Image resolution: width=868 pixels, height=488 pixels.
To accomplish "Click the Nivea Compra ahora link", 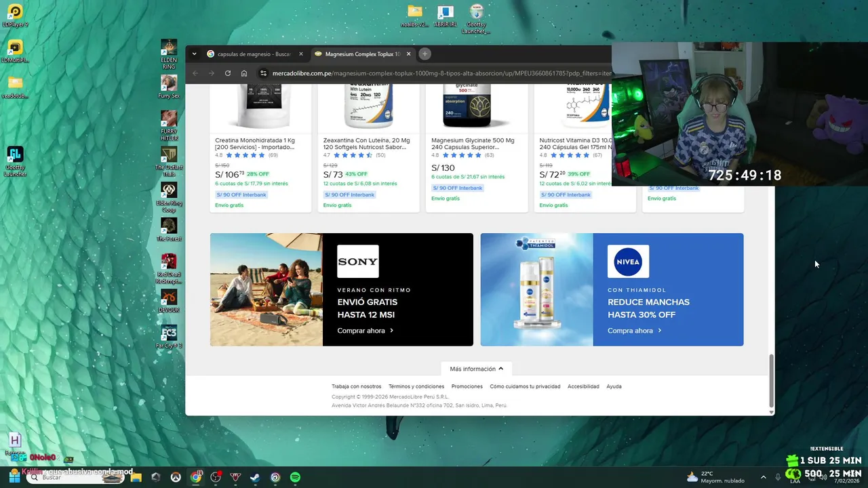I will coord(634,331).
